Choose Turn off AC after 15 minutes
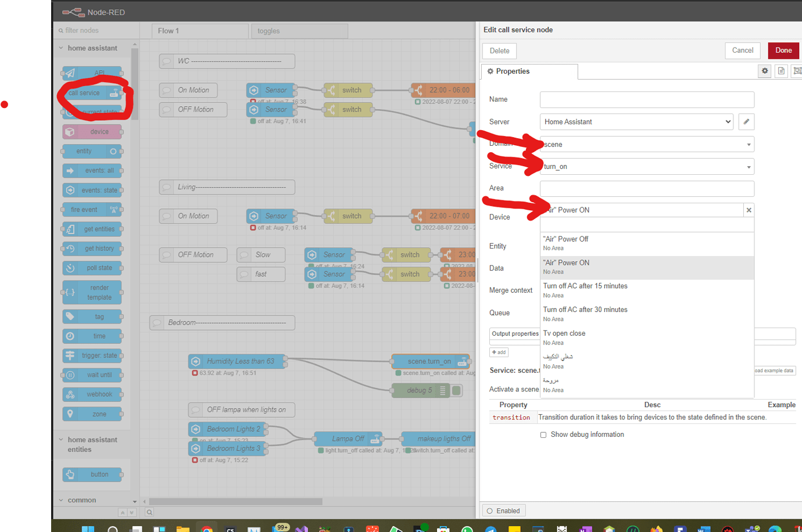802x532 pixels. tap(647, 290)
